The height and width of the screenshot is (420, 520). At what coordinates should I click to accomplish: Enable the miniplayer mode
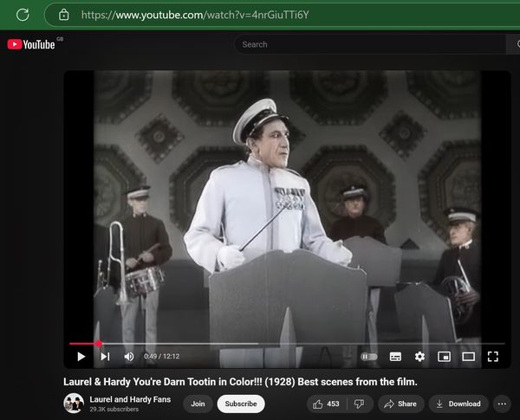coord(444,356)
